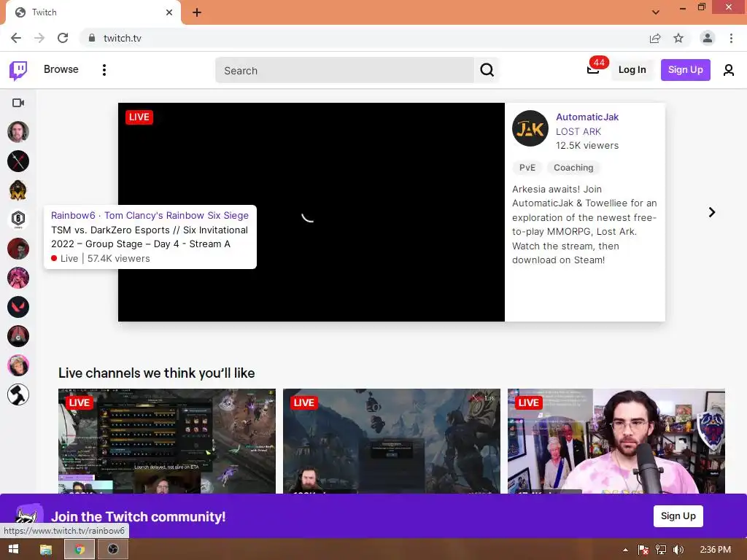Open the Browse page
Viewport: 747px width, 560px height.
pyautogui.click(x=61, y=69)
